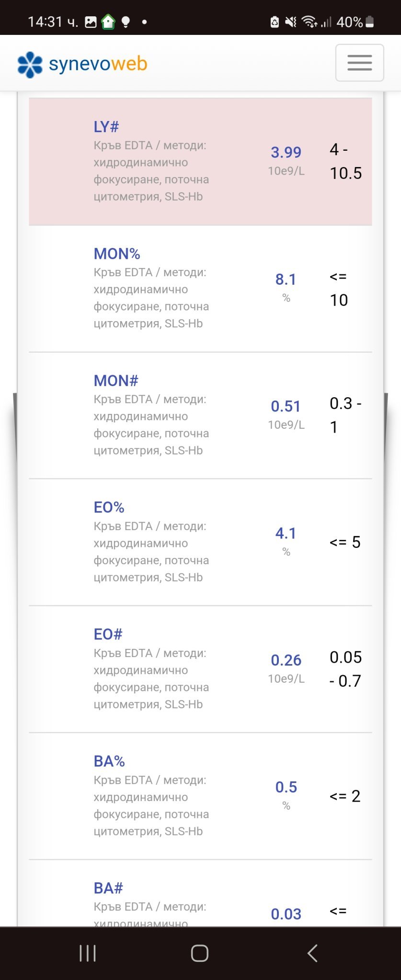Tap the Synevo flower logo icon
The width and height of the screenshot is (401, 980).
[30, 65]
